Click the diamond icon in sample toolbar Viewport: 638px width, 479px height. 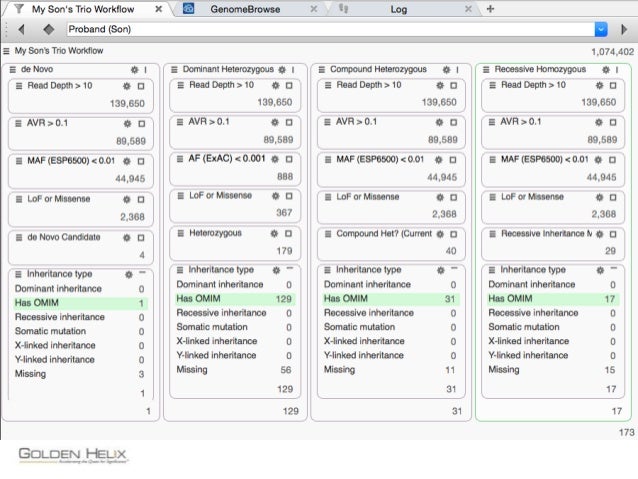[x=49, y=29]
